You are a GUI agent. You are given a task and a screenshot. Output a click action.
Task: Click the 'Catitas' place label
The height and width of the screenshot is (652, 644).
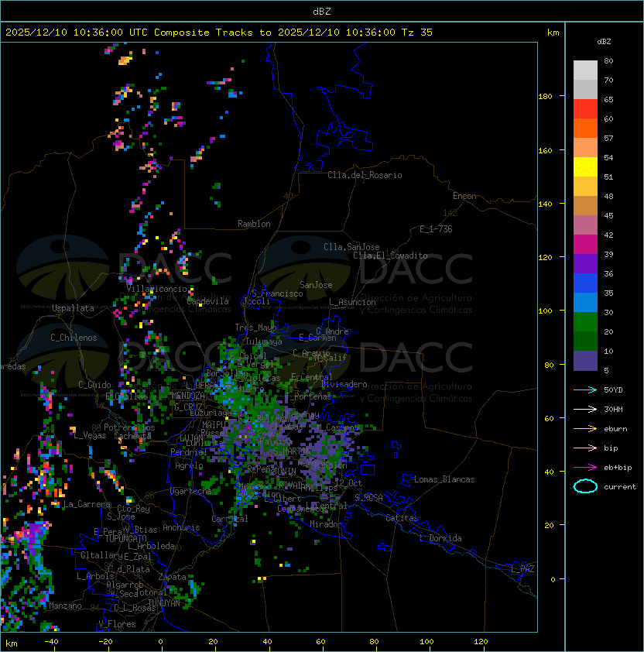point(402,518)
